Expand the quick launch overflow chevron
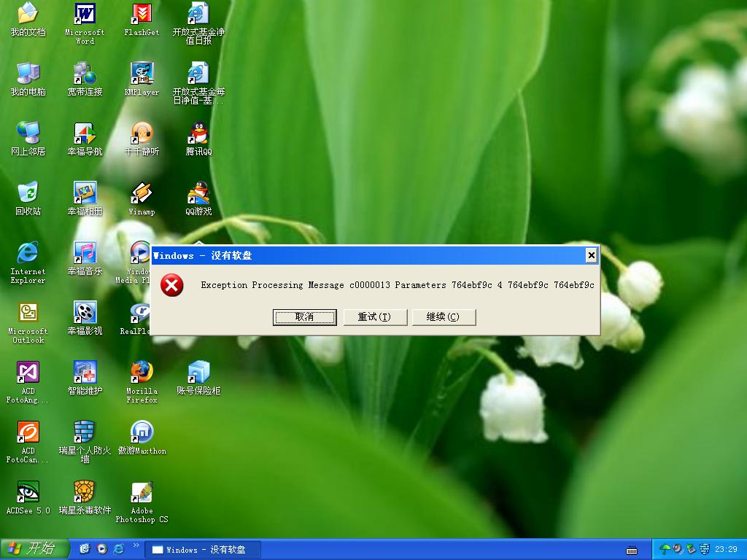The width and height of the screenshot is (747, 560). tap(136, 545)
